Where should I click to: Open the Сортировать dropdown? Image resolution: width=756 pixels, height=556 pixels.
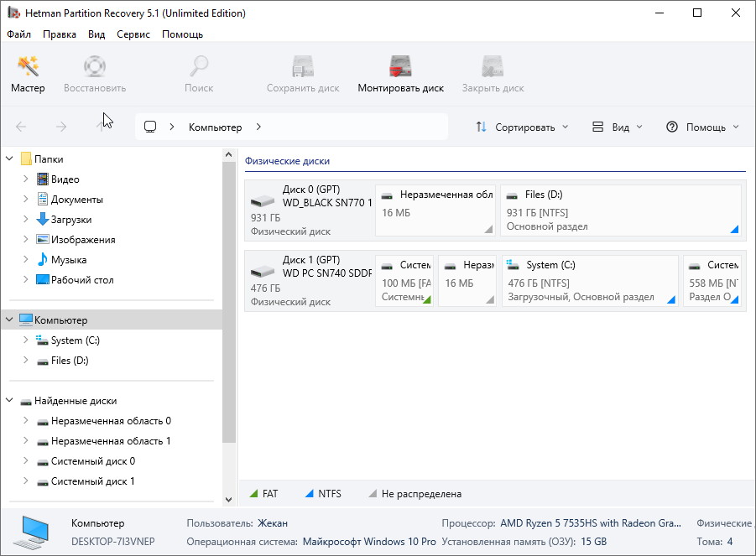point(522,127)
